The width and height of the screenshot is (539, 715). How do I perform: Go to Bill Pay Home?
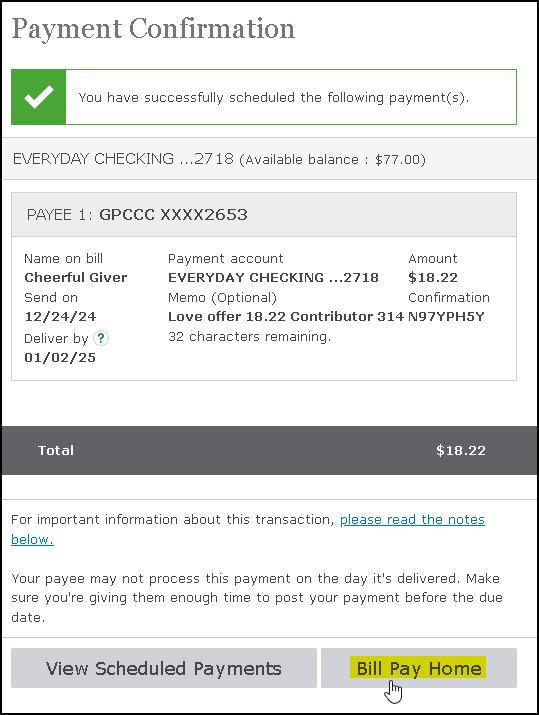tap(419, 668)
